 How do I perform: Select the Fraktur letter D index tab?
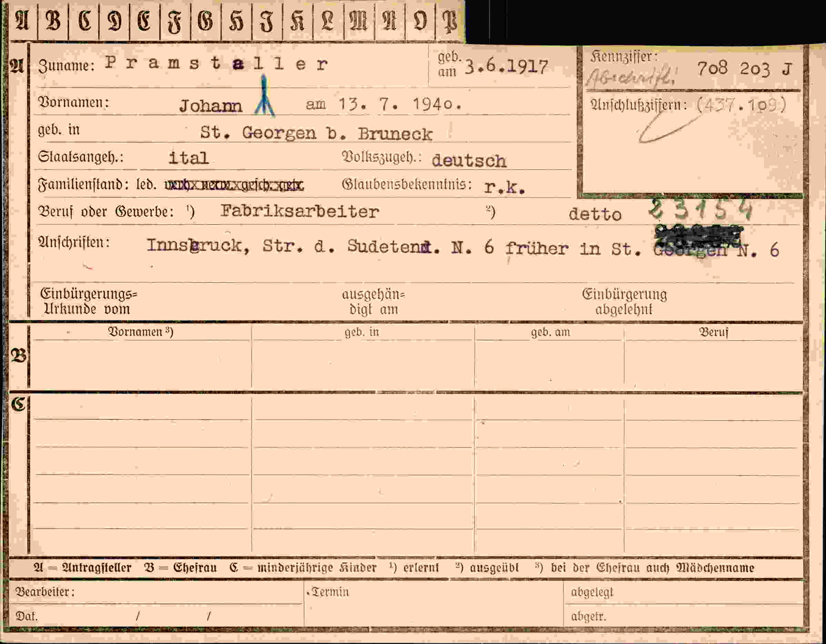pos(114,21)
